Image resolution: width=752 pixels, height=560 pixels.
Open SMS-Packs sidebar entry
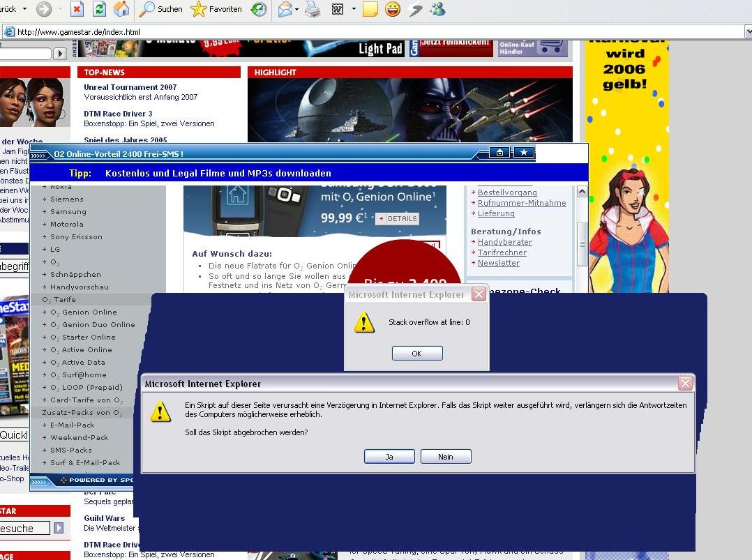pos(71,450)
